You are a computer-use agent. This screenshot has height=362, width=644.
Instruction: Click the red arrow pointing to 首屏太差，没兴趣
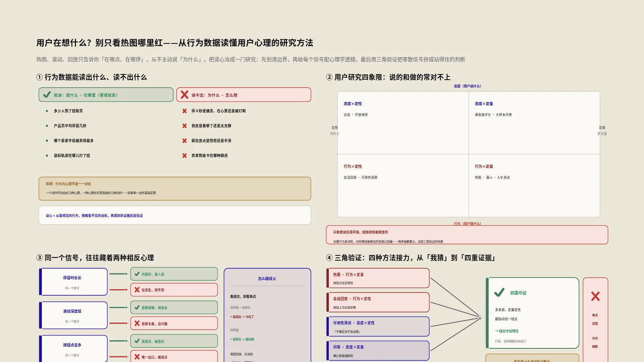118,323
